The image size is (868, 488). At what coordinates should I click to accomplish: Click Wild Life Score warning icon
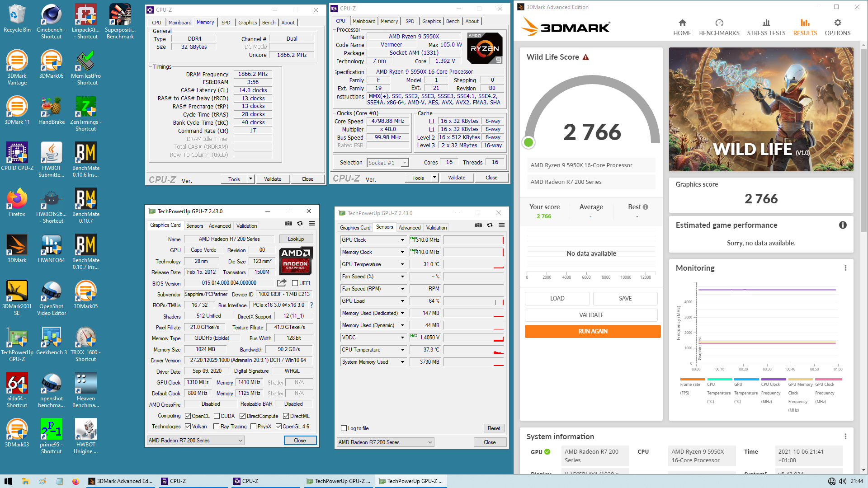(586, 57)
